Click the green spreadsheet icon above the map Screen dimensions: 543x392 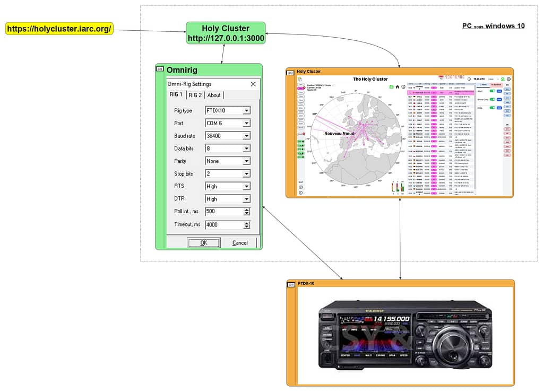391,87
